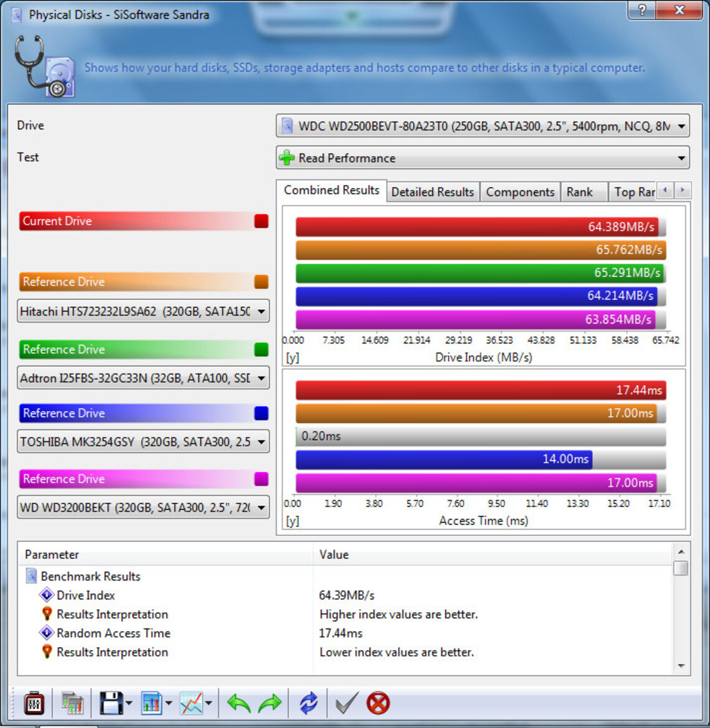Click the blue 14.00ms access time bar

coord(444,459)
